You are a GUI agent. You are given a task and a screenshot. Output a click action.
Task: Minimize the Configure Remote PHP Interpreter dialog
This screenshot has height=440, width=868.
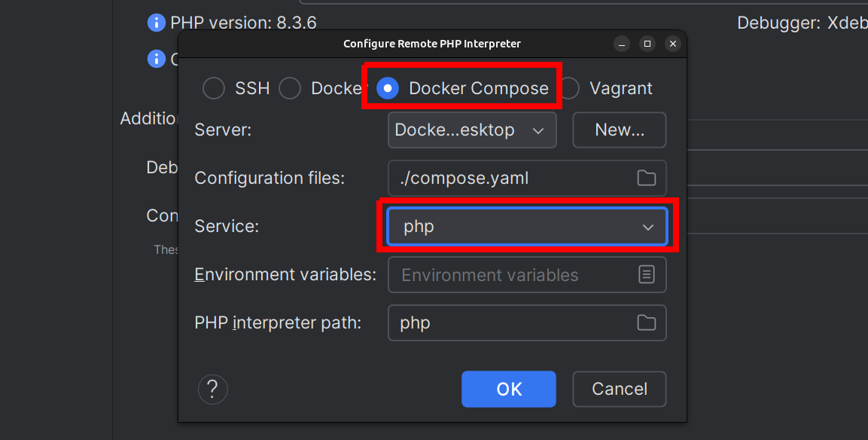[x=620, y=44]
